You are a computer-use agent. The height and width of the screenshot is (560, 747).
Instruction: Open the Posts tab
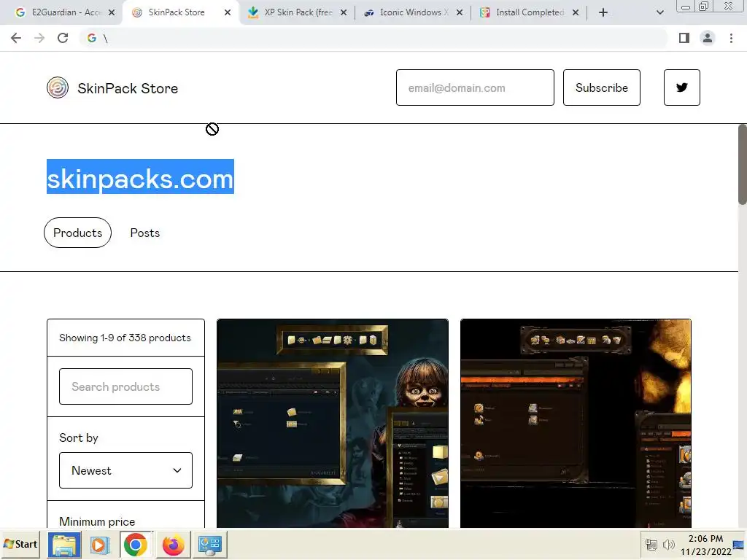coord(145,233)
